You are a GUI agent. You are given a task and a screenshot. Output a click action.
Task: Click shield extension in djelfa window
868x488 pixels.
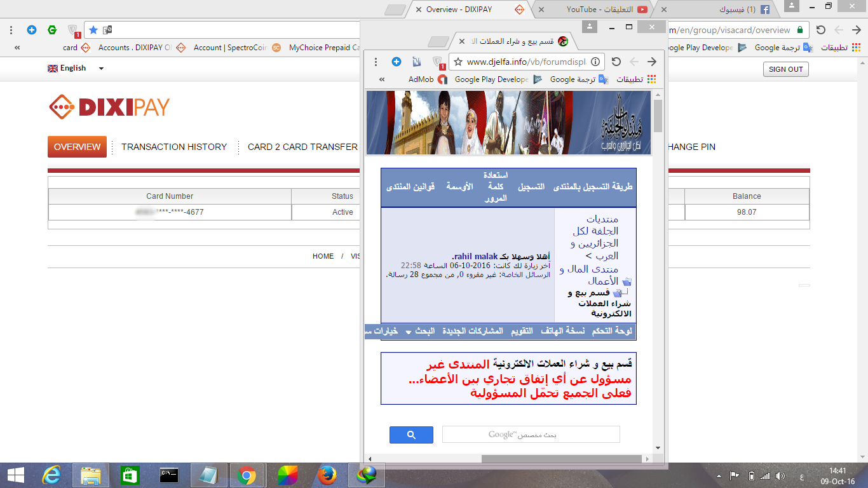438,62
